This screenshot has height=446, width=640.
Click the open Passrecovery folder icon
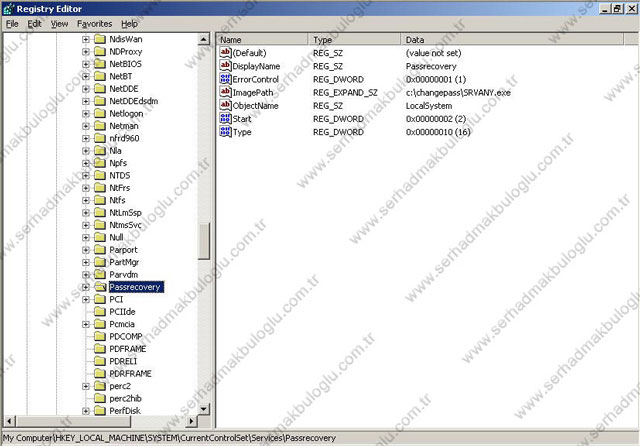(x=100, y=287)
